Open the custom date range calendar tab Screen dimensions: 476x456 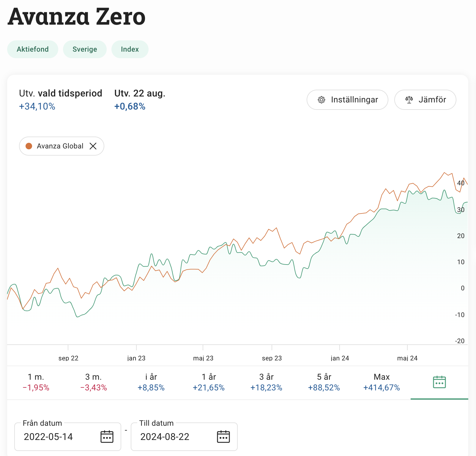click(x=439, y=382)
